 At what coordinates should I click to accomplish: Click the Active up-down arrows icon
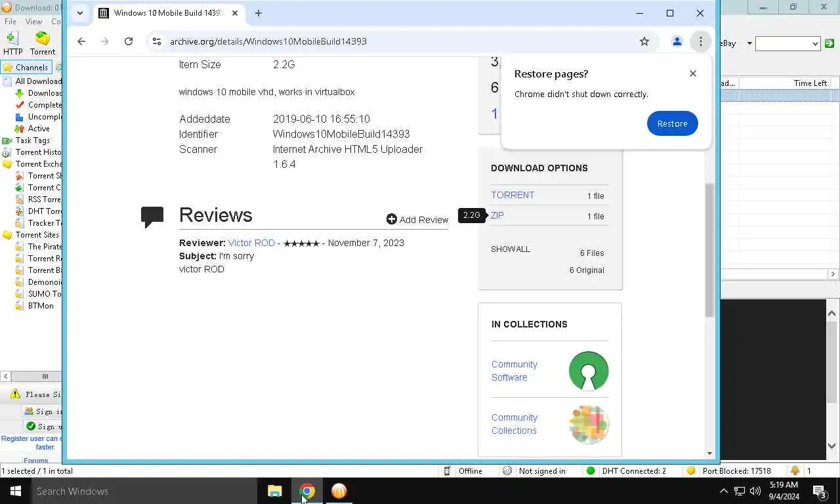click(20, 129)
